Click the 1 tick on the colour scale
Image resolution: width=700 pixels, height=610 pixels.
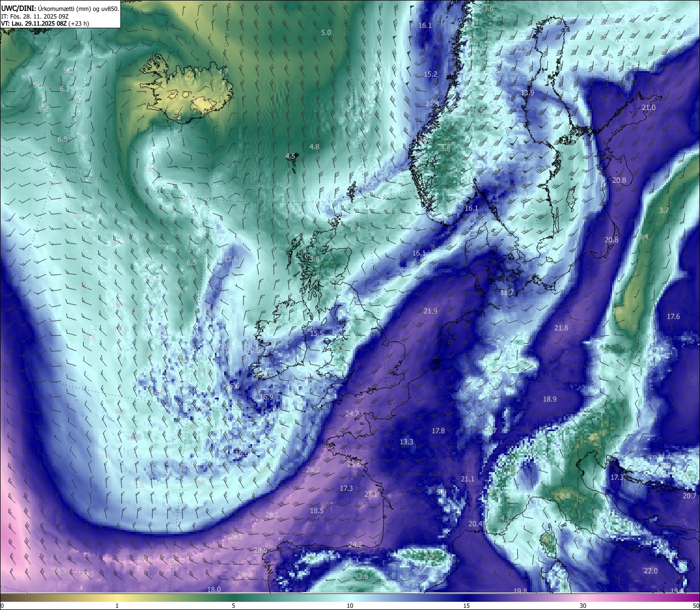coord(117,605)
